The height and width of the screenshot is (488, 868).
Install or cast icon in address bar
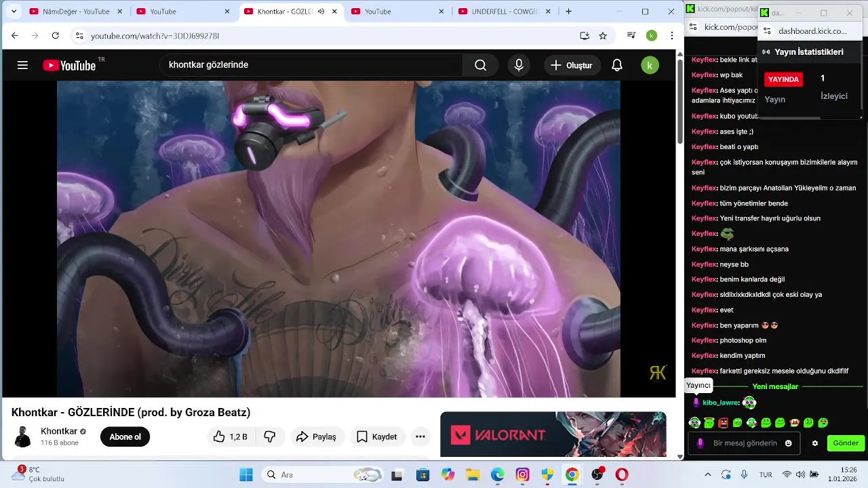point(585,35)
